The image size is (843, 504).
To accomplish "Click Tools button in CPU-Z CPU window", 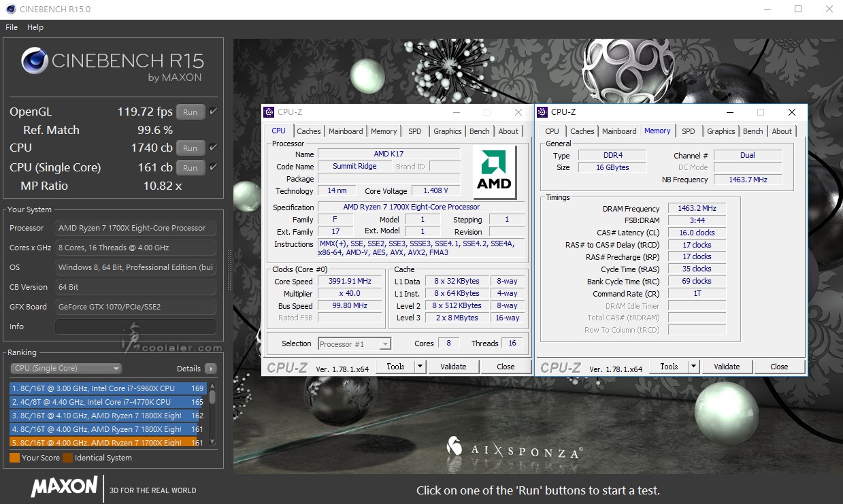I will click(x=395, y=367).
